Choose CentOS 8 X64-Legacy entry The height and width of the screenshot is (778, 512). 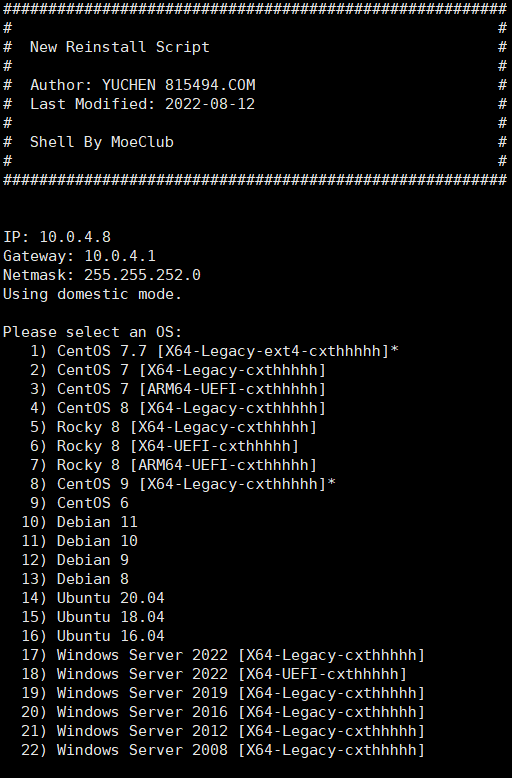tap(178, 408)
